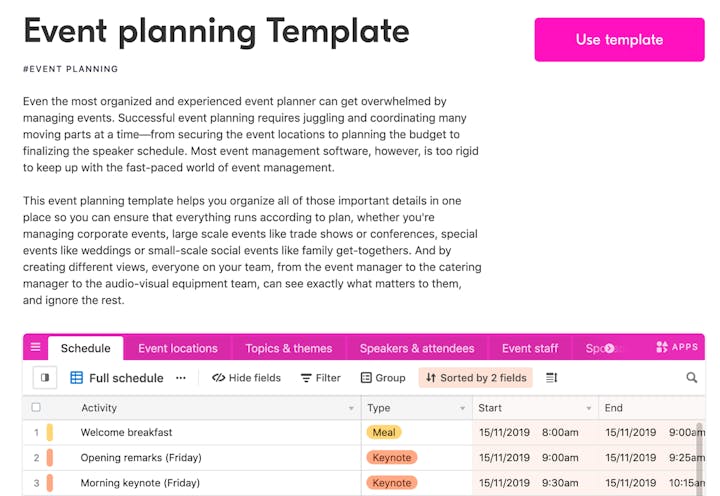This screenshot has height=496, width=720.
Task: Open the Sorted by 2 fields control
Action: [x=476, y=378]
